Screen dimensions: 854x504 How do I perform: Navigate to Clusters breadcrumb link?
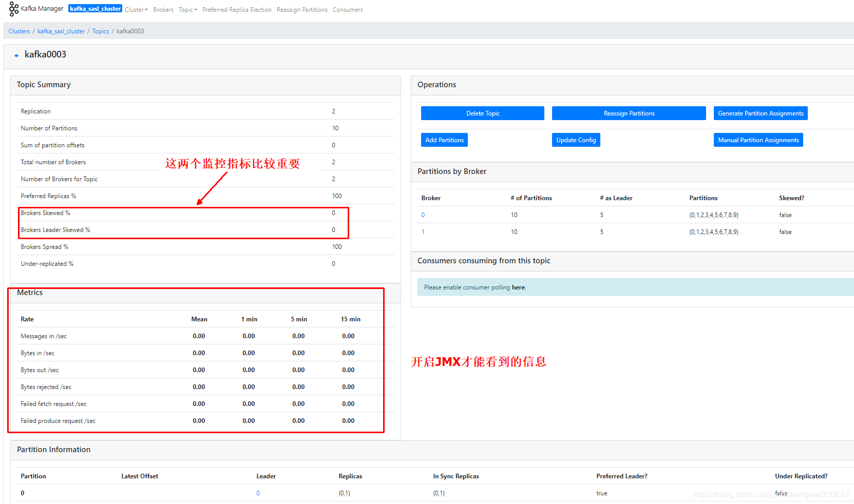click(x=19, y=31)
